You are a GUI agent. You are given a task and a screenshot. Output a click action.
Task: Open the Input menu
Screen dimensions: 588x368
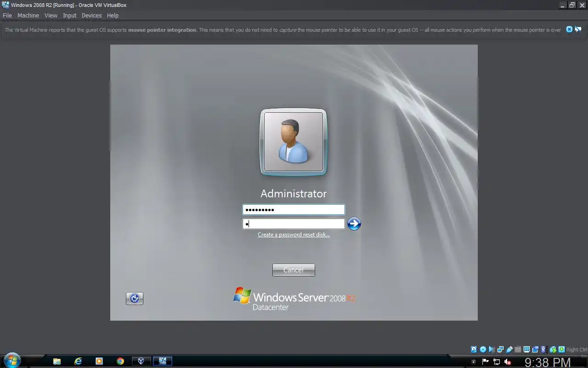pyautogui.click(x=69, y=15)
